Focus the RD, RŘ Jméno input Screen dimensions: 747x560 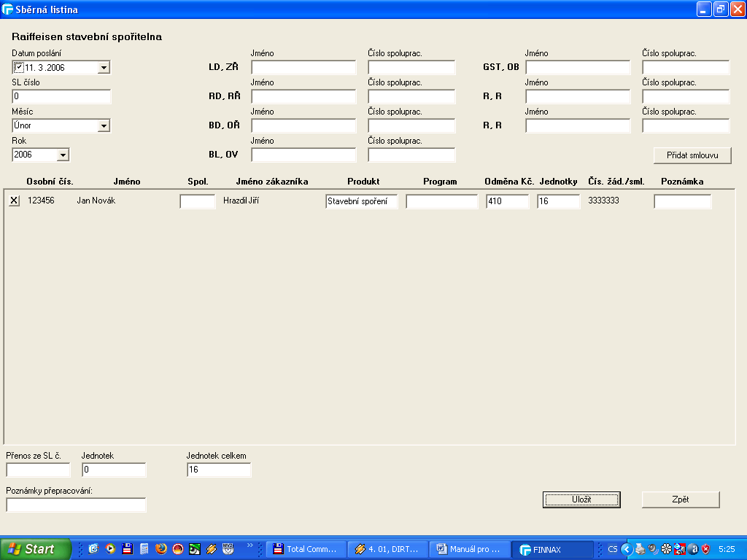coord(303,96)
